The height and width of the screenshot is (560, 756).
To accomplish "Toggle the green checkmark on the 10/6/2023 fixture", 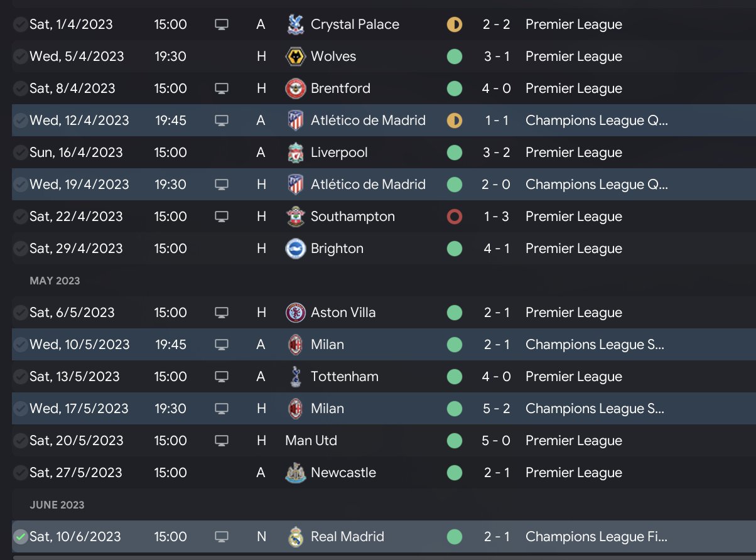I will (20, 537).
